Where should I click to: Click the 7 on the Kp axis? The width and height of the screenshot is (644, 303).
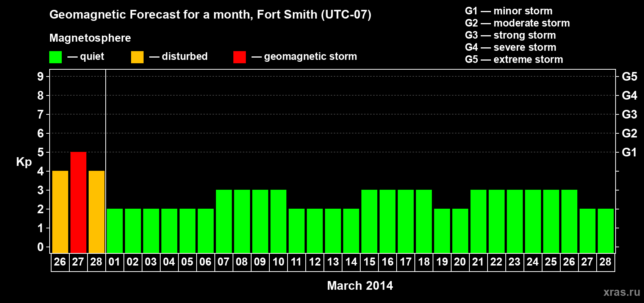(41, 114)
